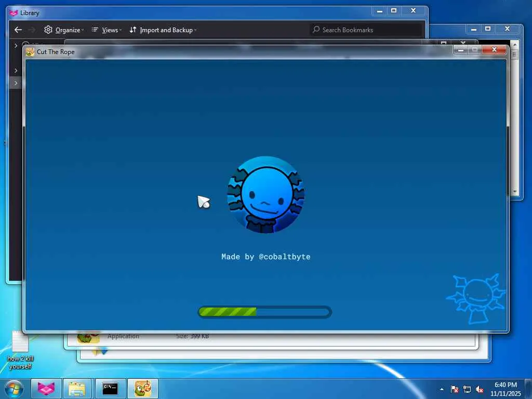The width and height of the screenshot is (532, 399).
Task: Close the rear browser window behind Library
Action: (507, 29)
